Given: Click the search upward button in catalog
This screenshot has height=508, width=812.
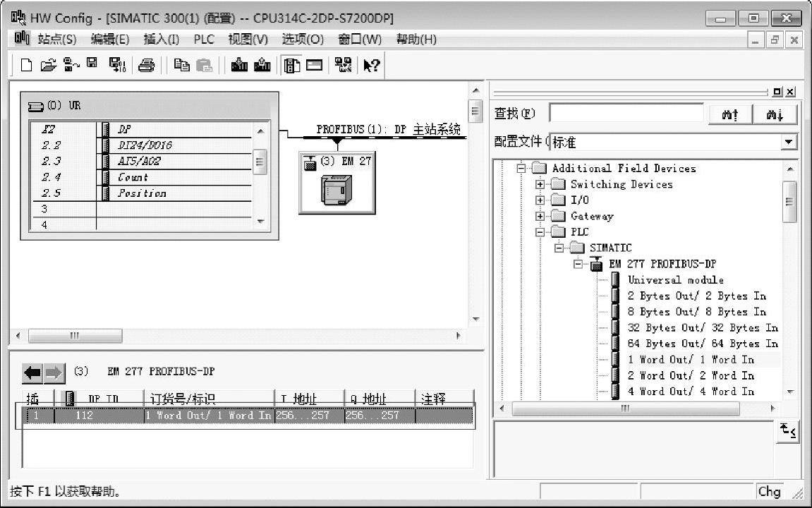Looking at the screenshot, I should click(729, 114).
